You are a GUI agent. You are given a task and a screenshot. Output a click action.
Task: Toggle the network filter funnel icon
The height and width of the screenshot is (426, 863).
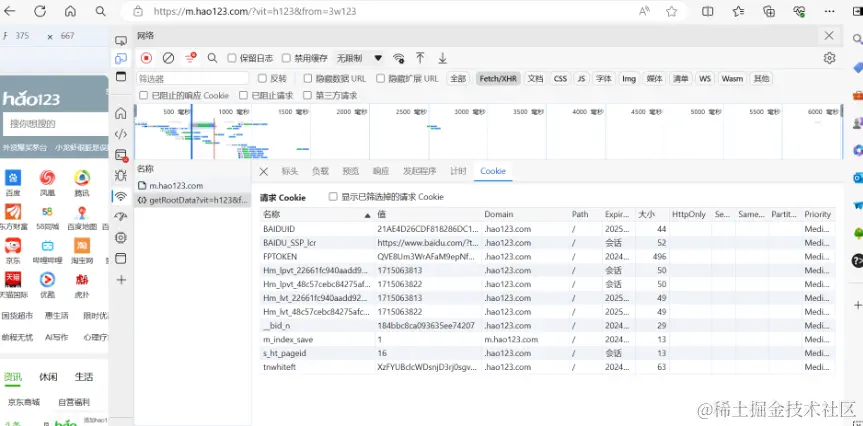click(190, 58)
